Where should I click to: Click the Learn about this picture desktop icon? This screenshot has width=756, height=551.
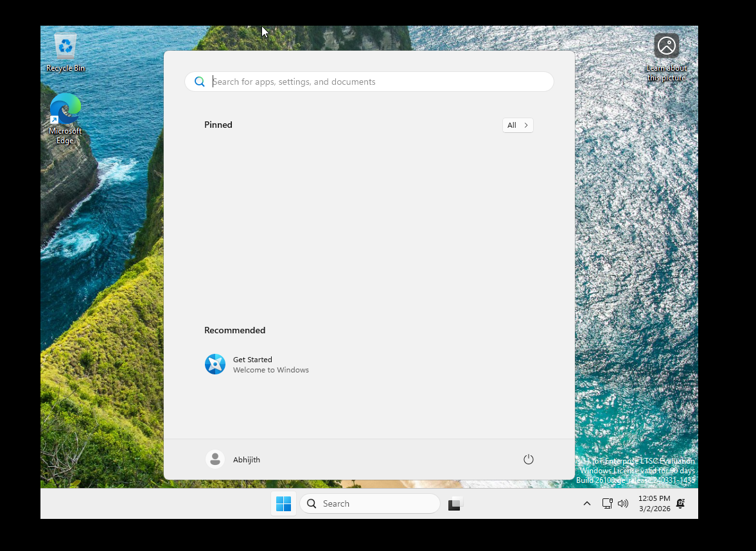coord(666,46)
